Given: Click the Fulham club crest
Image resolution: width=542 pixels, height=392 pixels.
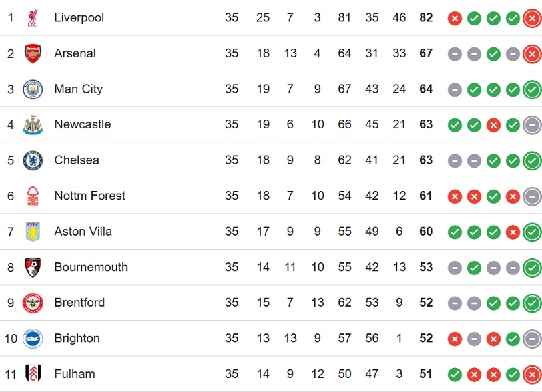Looking at the screenshot, I should (33, 374).
